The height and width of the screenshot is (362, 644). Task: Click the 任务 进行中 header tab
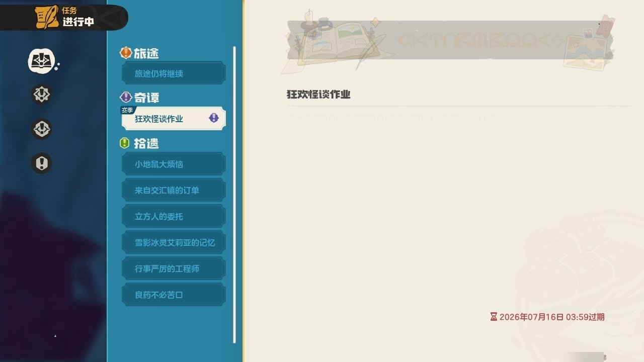coord(64,18)
